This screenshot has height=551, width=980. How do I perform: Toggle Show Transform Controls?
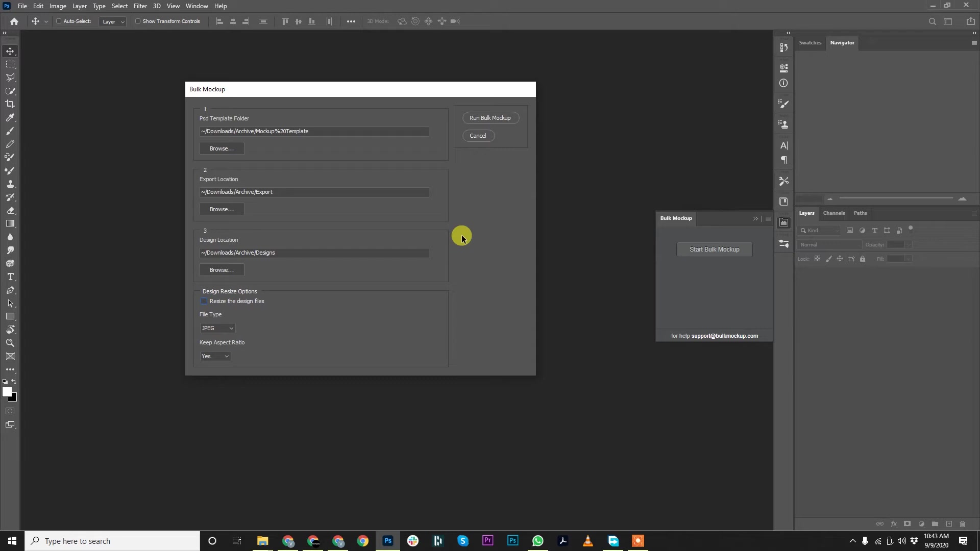138,21
